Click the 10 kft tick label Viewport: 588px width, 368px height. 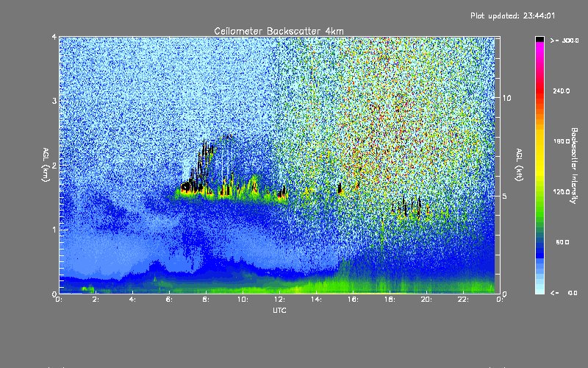(x=506, y=98)
